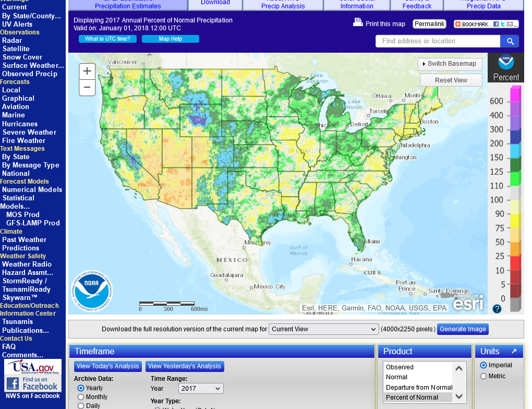Click the Print this map link
This screenshot has height=409, width=532.
point(385,24)
